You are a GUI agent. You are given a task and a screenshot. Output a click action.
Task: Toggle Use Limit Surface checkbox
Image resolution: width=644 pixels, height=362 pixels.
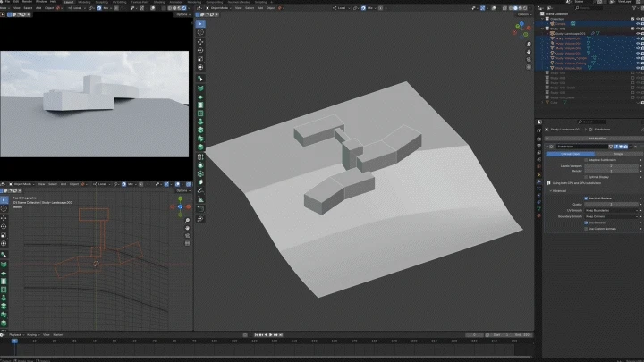click(x=586, y=198)
